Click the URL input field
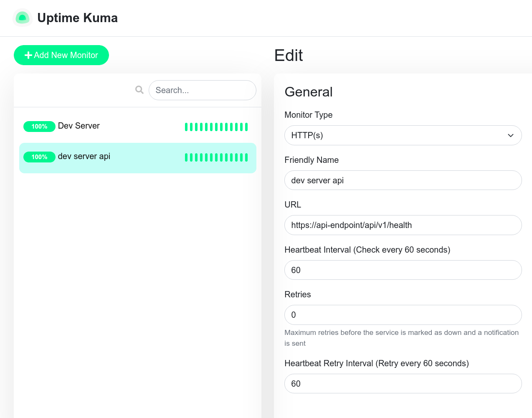The width and height of the screenshot is (532, 418). tap(403, 225)
